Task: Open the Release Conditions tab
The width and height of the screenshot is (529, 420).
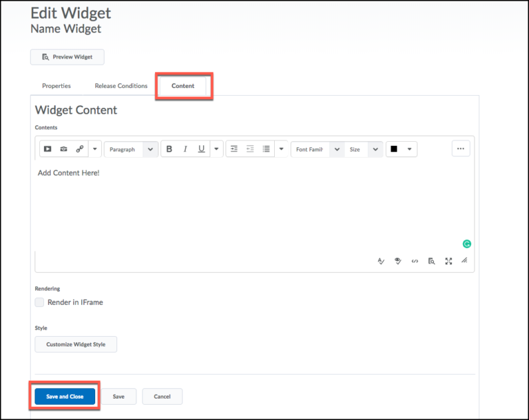Action: [x=121, y=86]
